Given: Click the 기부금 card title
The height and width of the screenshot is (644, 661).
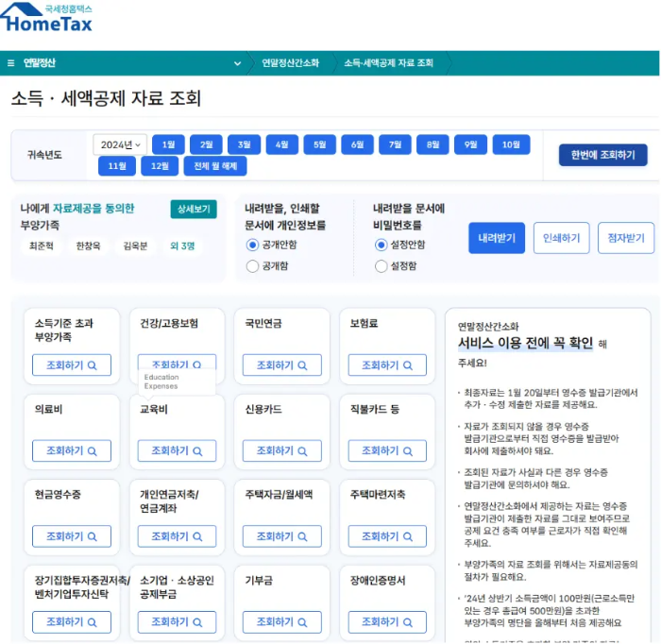Looking at the screenshot, I should pos(259,581).
